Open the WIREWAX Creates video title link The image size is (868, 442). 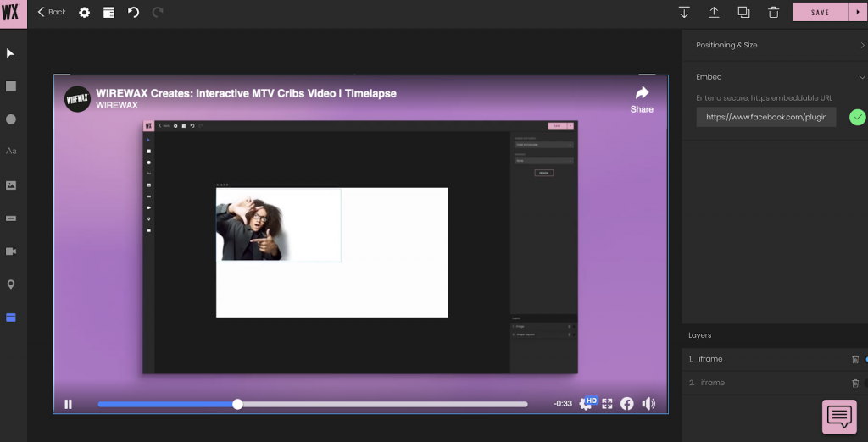247,93
